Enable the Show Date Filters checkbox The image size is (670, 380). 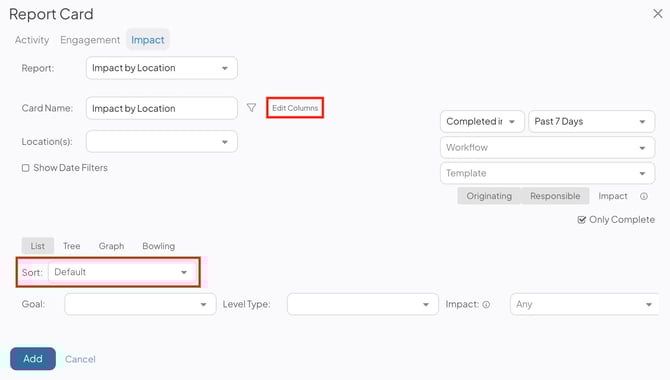[26, 168]
